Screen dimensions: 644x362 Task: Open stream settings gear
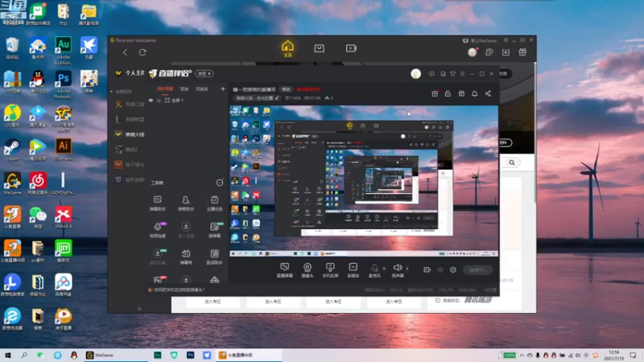(x=453, y=269)
